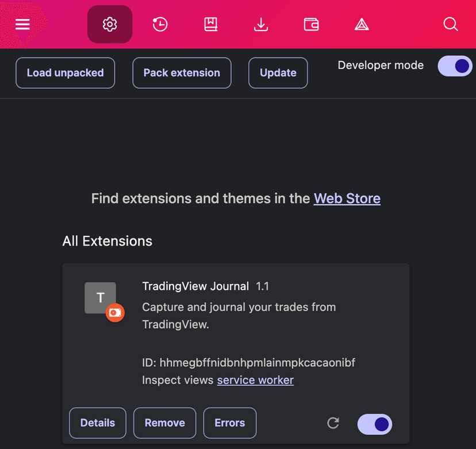Click the Update button
476x449 pixels.
pyautogui.click(x=278, y=73)
